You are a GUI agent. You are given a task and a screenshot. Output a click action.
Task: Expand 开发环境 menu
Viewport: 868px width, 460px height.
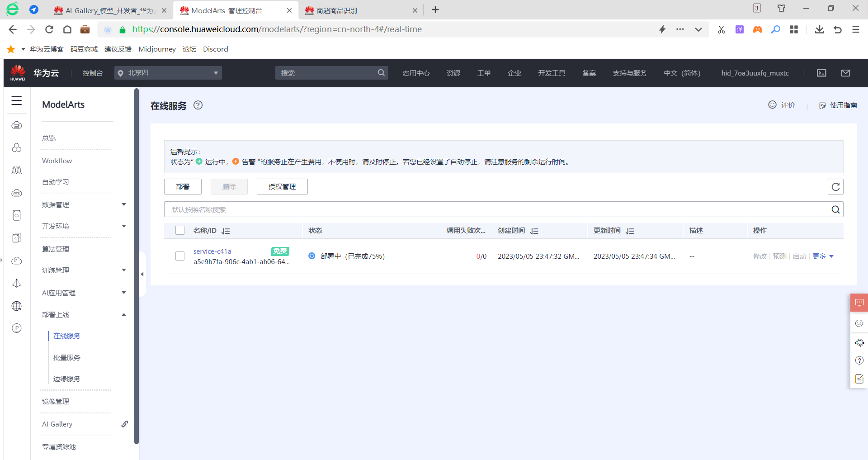124,226
